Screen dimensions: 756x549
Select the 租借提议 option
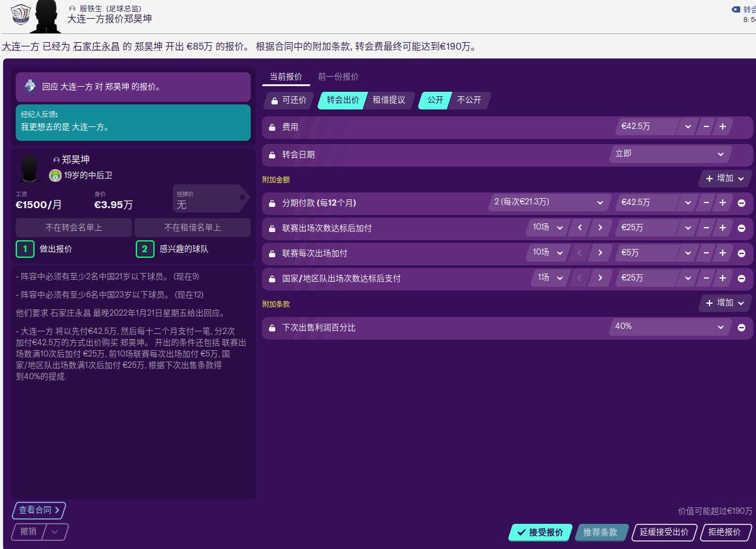(x=388, y=100)
